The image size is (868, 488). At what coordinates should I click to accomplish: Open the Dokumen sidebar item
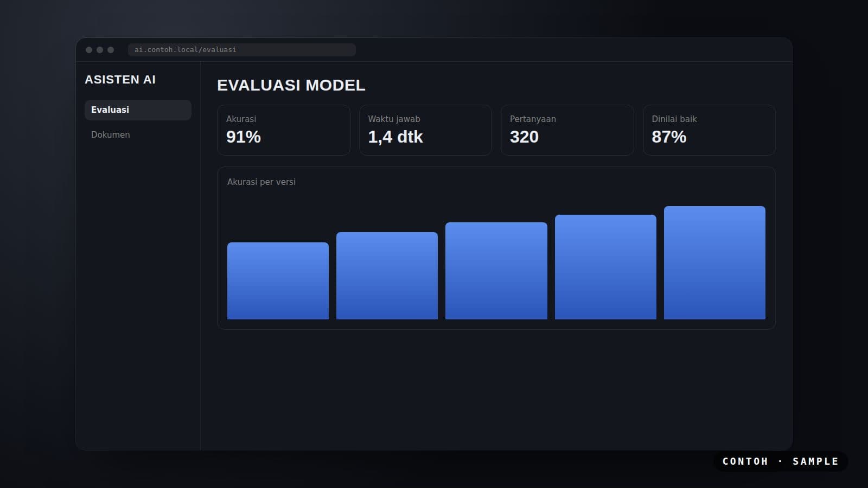(x=138, y=134)
